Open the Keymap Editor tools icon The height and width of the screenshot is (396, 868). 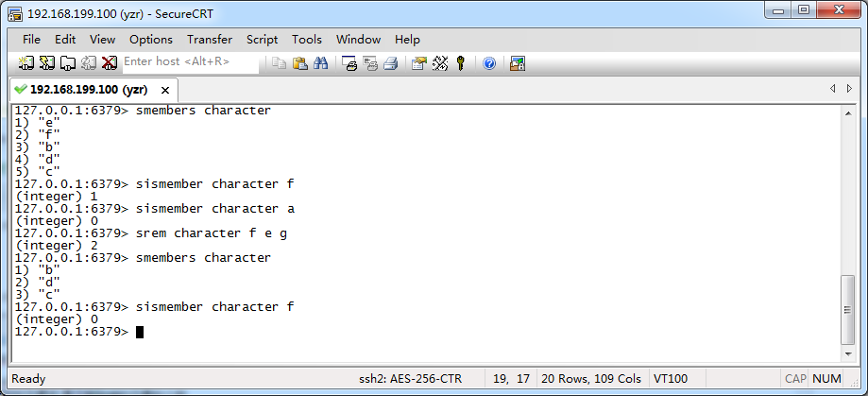click(x=439, y=63)
